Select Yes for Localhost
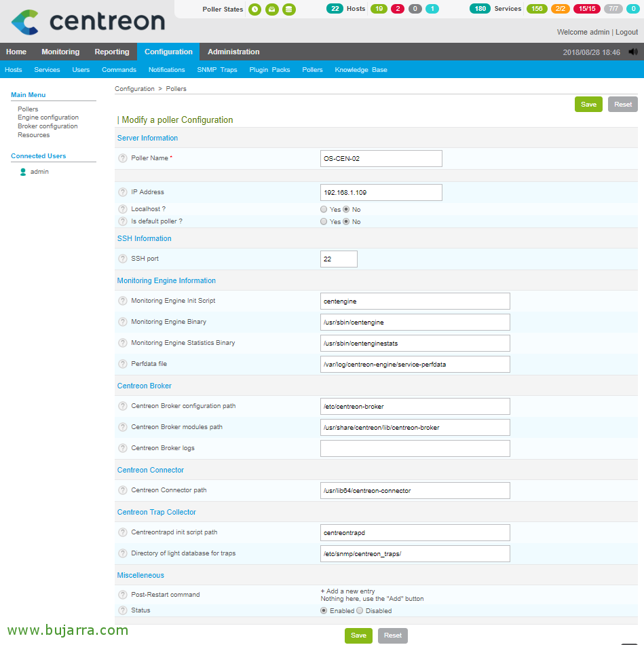 (x=324, y=209)
